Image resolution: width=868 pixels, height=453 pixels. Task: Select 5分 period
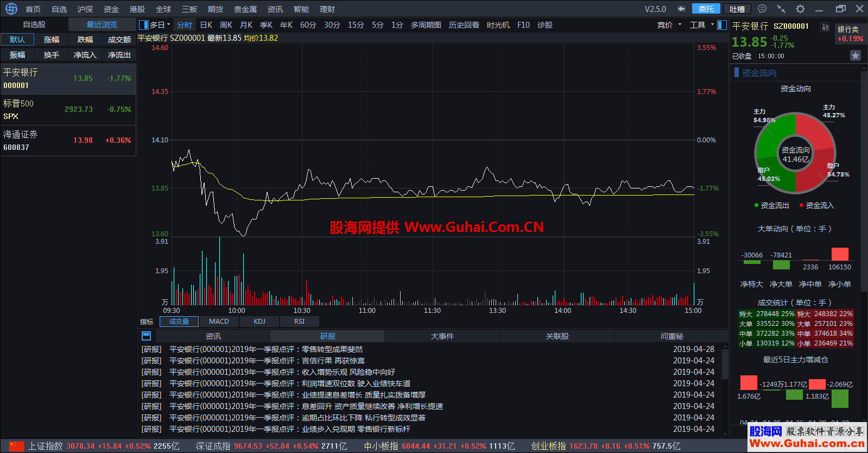click(x=378, y=25)
